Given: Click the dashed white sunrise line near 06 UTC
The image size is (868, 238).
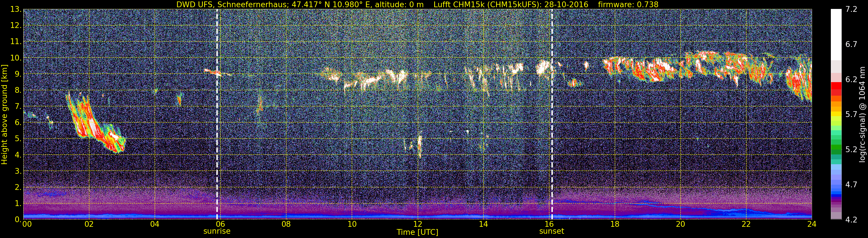Looking at the screenshot, I should (217, 114).
